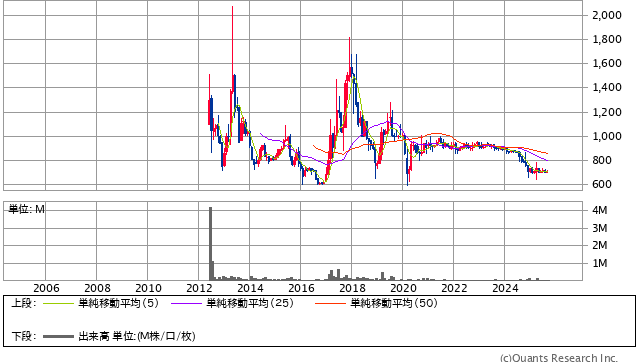The height and width of the screenshot is (362, 638).
Task: Click the green 5-period moving average legend line
Action: (x=58, y=303)
